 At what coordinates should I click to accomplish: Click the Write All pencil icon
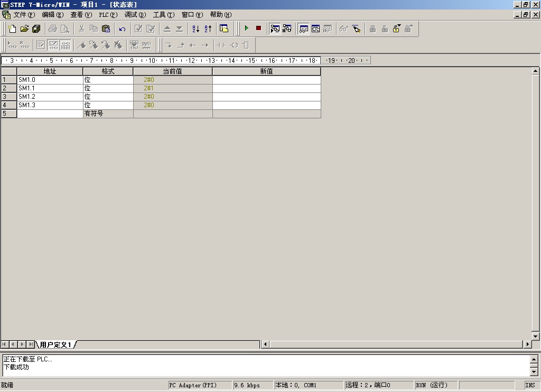pyautogui.click(x=357, y=29)
